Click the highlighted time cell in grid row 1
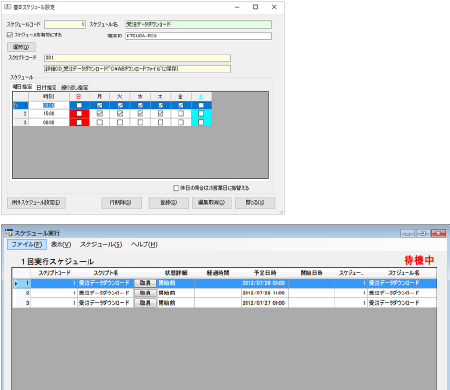450x390 pixels. coord(49,105)
